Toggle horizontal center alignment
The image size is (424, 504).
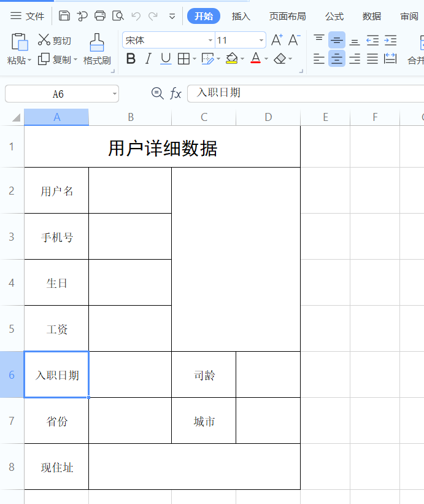(x=337, y=59)
